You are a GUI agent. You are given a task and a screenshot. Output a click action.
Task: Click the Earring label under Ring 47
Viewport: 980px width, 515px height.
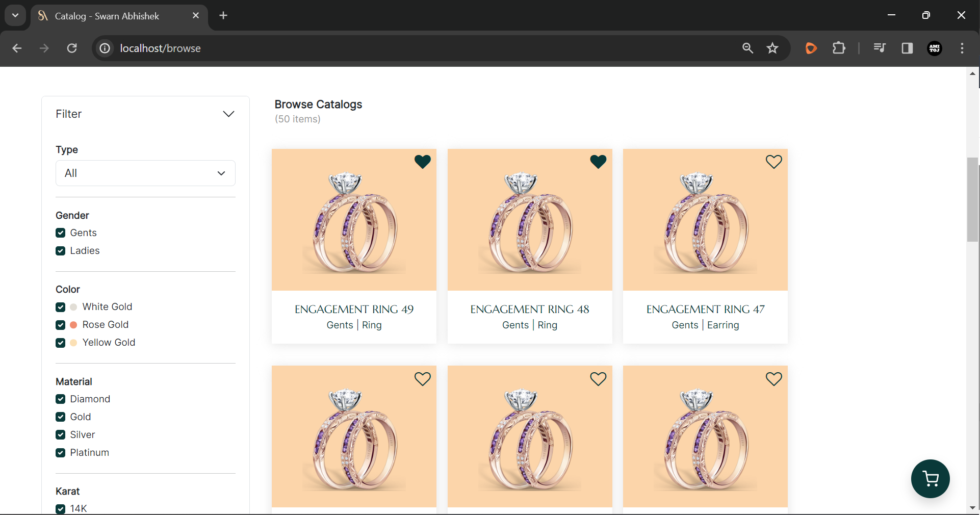(x=723, y=325)
